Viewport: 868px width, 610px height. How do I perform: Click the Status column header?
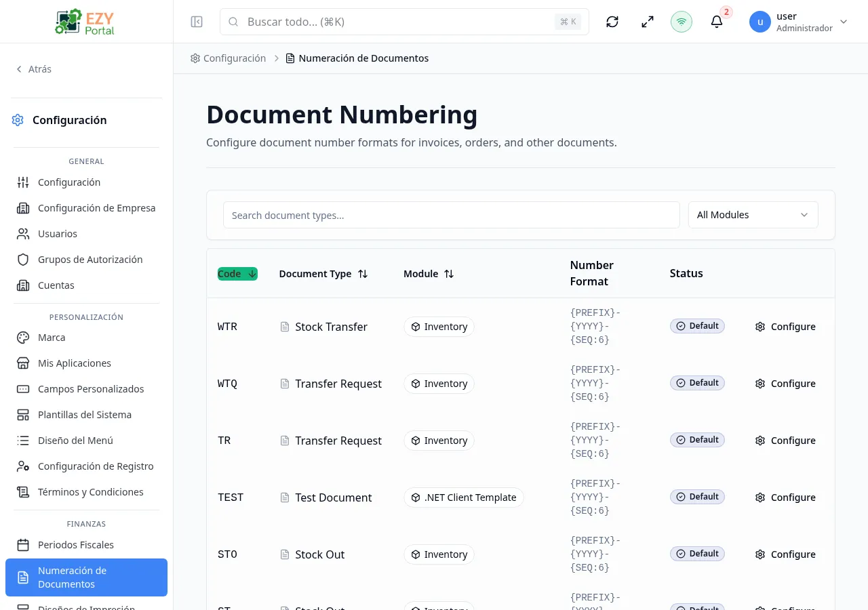point(686,273)
